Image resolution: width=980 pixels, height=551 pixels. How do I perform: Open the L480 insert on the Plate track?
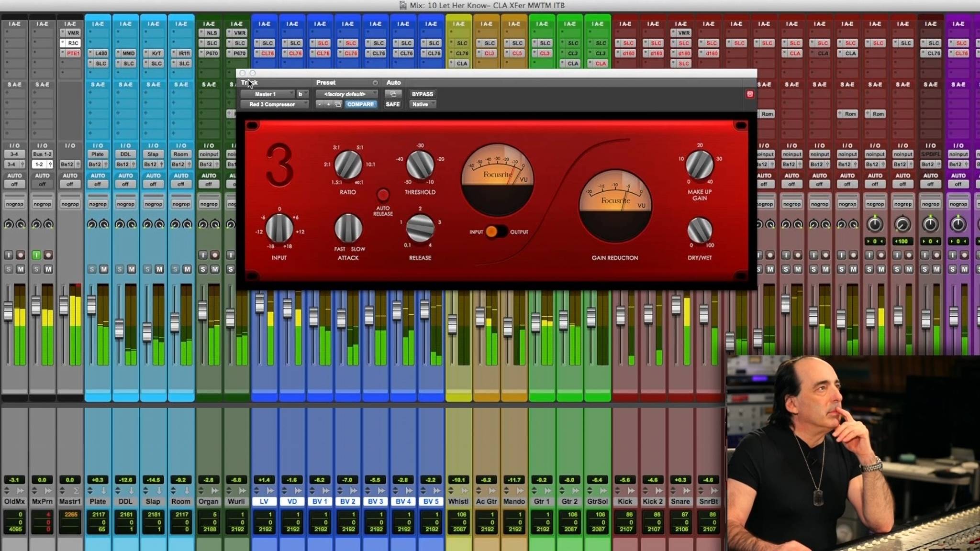click(x=98, y=53)
